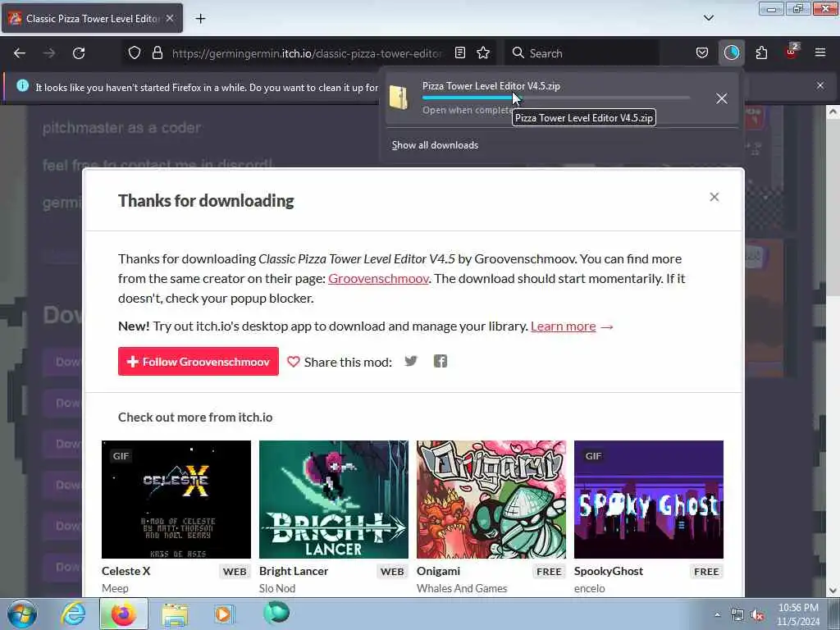Open the extensions puzzle icon
The height and width of the screenshot is (630, 840).
761,53
